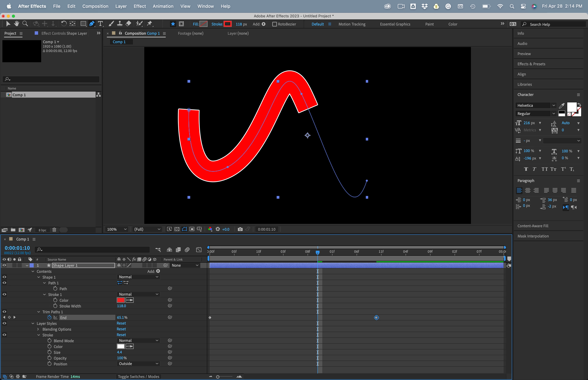The height and width of the screenshot is (380, 588).
Task: Open the Animation menu
Action: [x=163, y=6]
